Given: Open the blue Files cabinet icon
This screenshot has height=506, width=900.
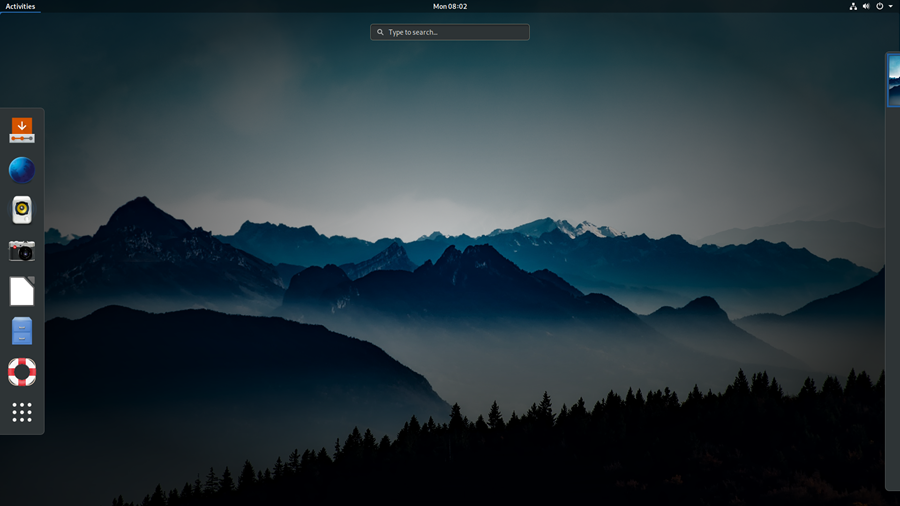Looking at the screenshot, I should point(22,331).
